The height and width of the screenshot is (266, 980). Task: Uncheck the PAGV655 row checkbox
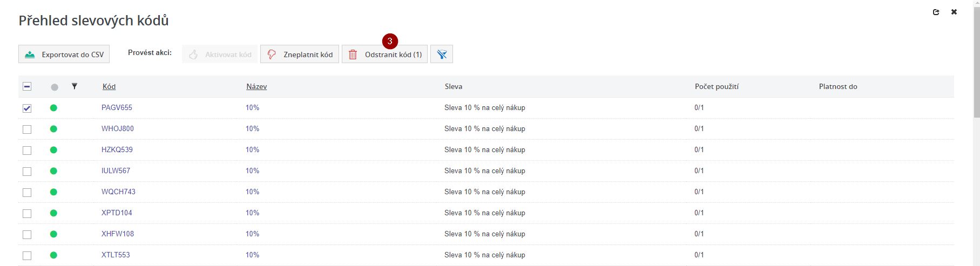coord(27,108)
